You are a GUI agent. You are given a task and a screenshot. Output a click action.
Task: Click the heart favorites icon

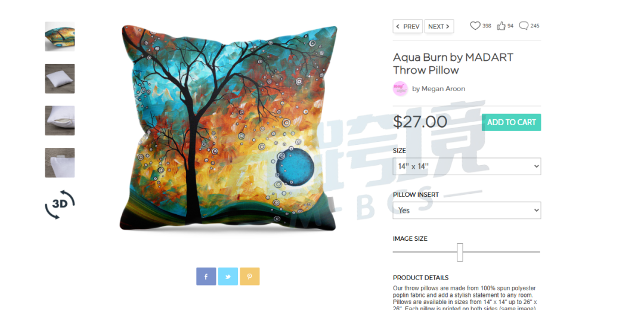(x=475, y=26)
